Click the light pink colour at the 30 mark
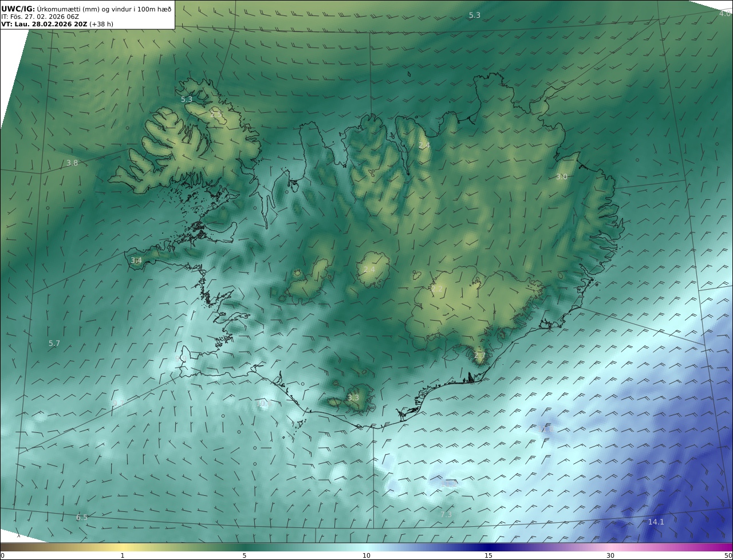The height and width of the screenshot is (560, 733). click(x=610, y=547)
